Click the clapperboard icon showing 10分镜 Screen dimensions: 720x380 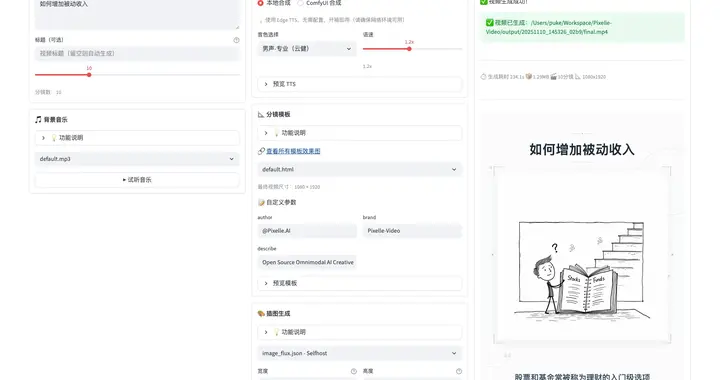coord(554,77)
